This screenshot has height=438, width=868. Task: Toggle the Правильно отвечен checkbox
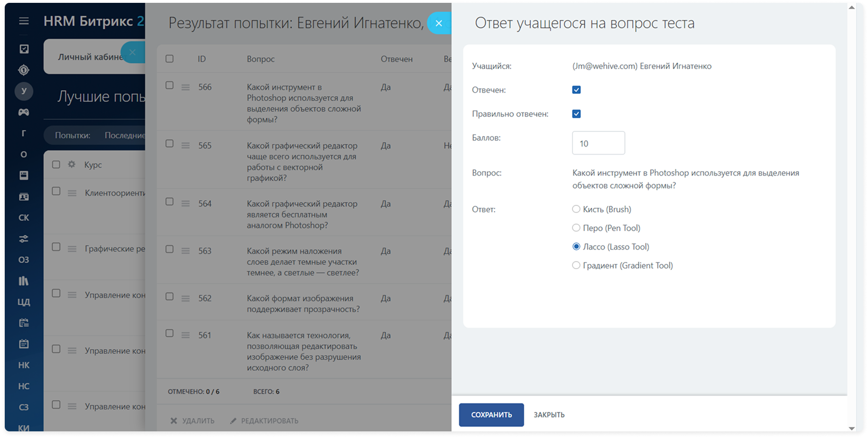point(576,114)
